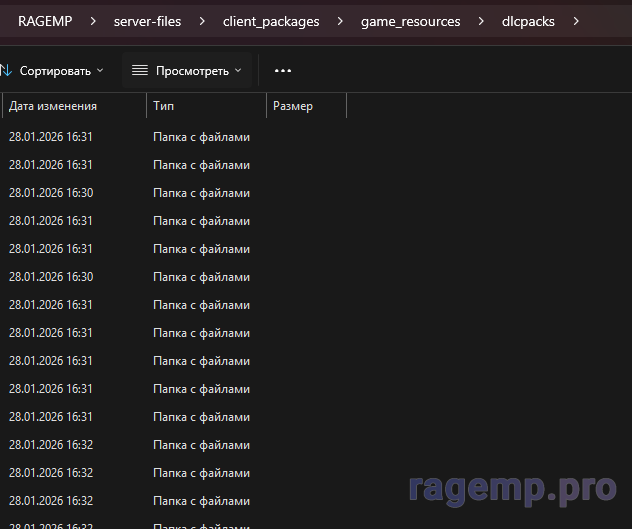
Task: Click the Сортировать text label
Action: [x=55, y=71]
